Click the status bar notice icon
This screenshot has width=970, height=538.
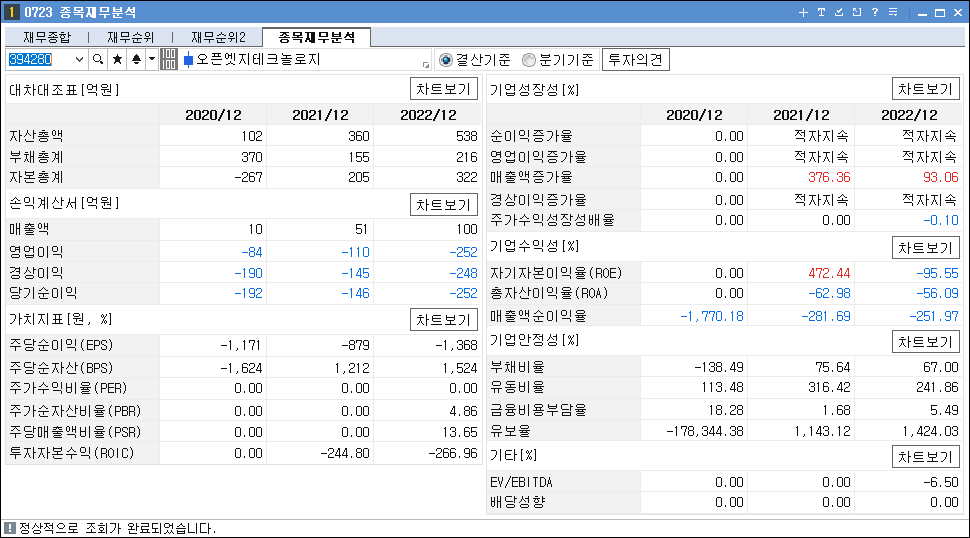[x=10, y=528]
